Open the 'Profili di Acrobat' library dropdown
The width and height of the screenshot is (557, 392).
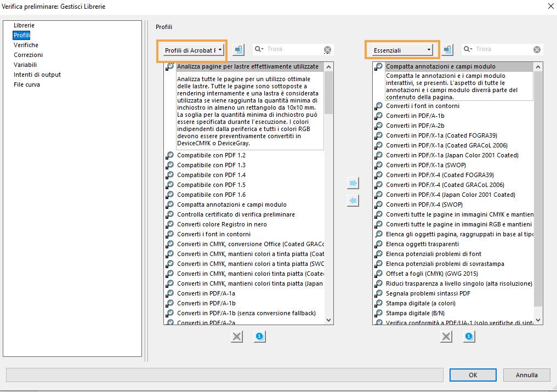coord(194,50)
